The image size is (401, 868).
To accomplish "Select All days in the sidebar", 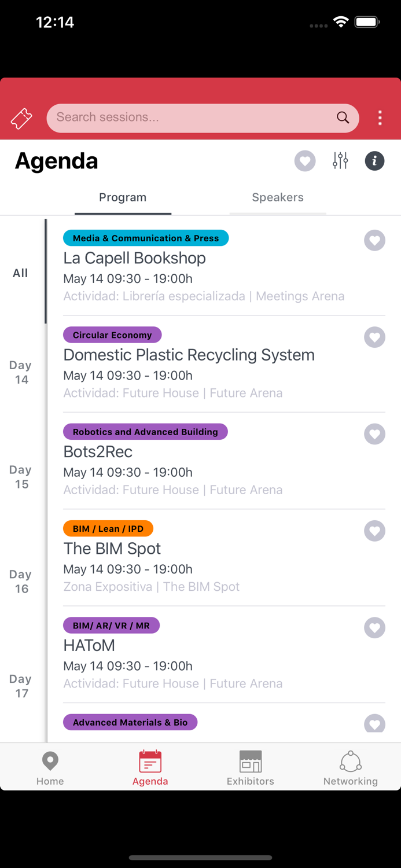I will 20,273.
